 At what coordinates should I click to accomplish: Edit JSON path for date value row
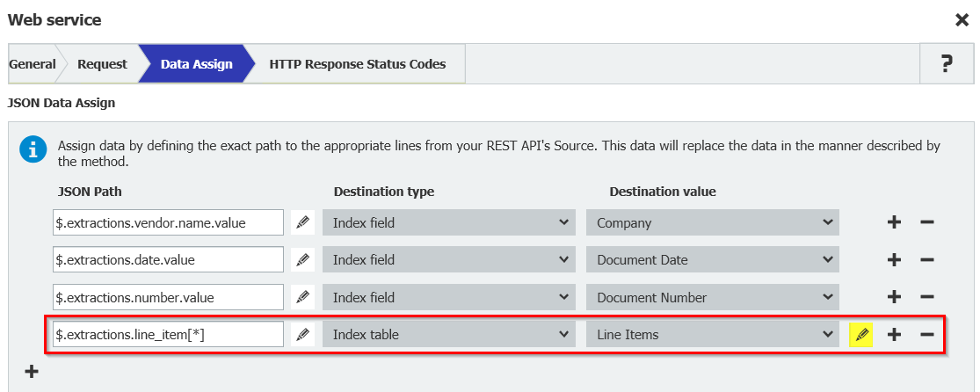(x=302, y=259)
